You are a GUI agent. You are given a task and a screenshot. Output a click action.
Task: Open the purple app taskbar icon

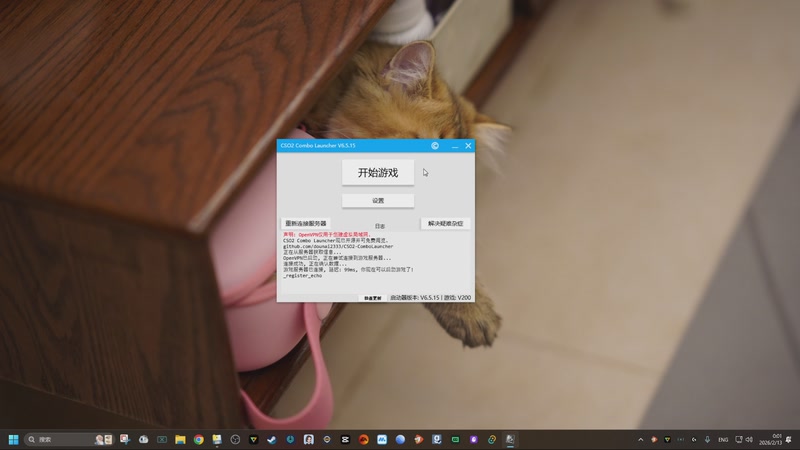pos(473,439)
